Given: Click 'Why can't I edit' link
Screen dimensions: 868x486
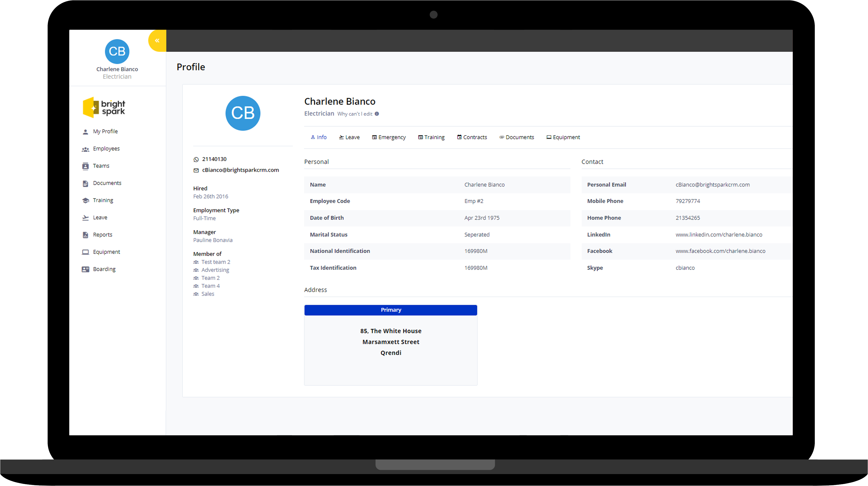Looking at the screenshot, I should [354, 114].
